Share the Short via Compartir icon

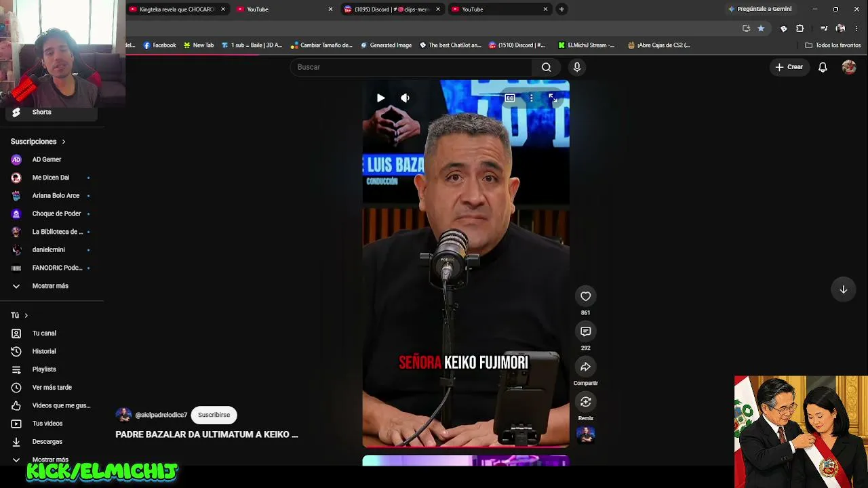coord(585,367)
